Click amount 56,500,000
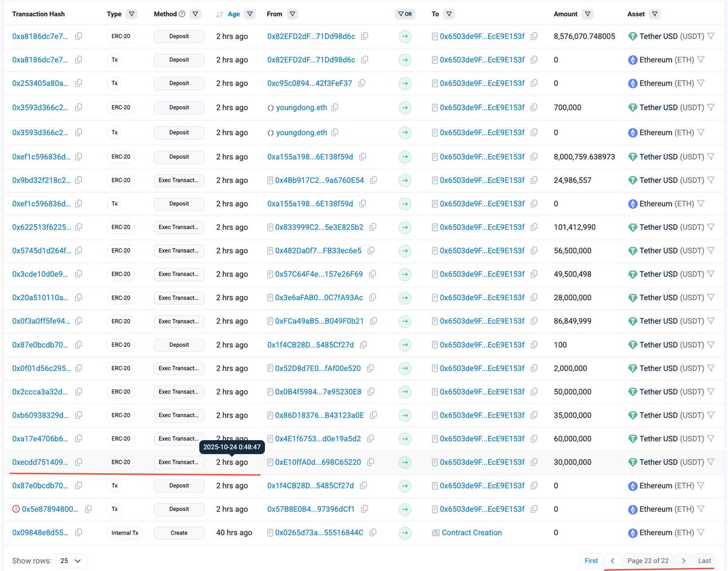This screenshot has width=728, height=571. (x=573, y=250)
